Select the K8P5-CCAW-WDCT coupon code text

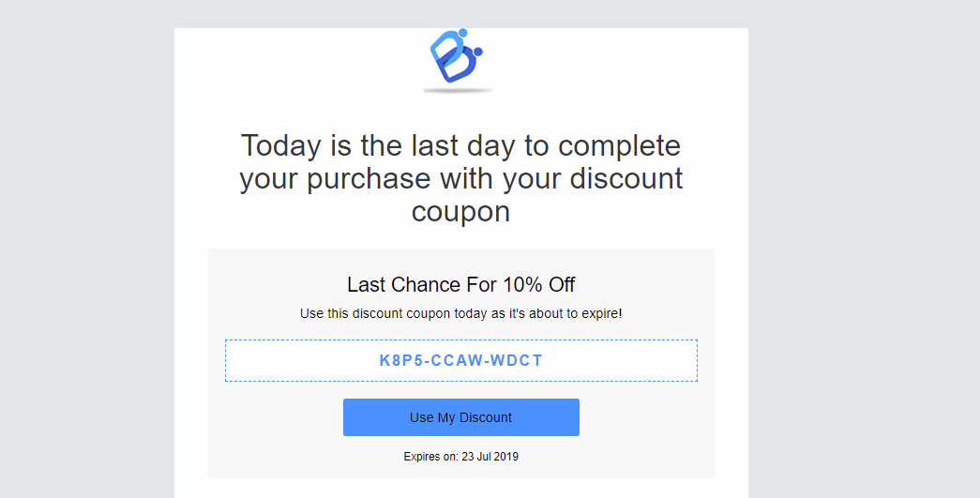pyautogui.click(x=461, y=360)
